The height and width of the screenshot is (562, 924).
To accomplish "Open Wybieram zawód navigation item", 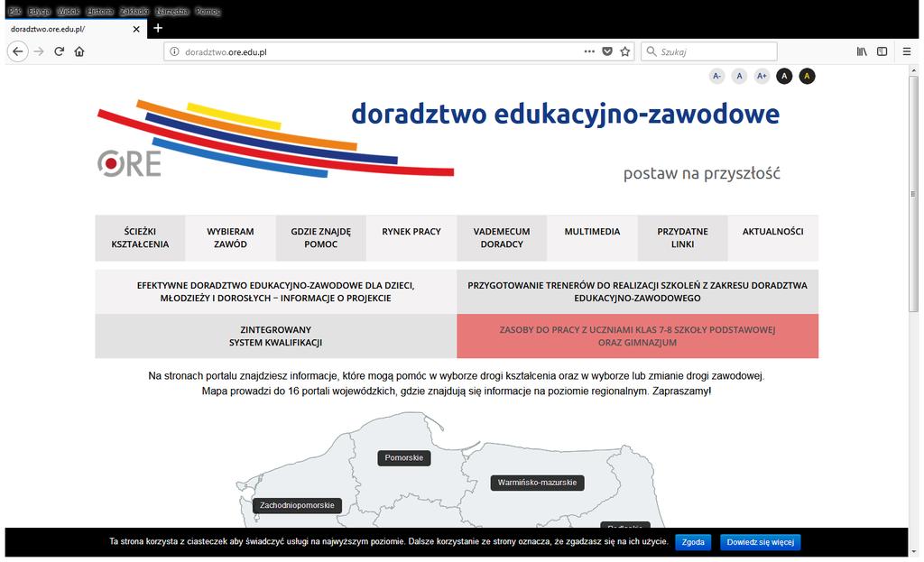I will tap(230, 238).
